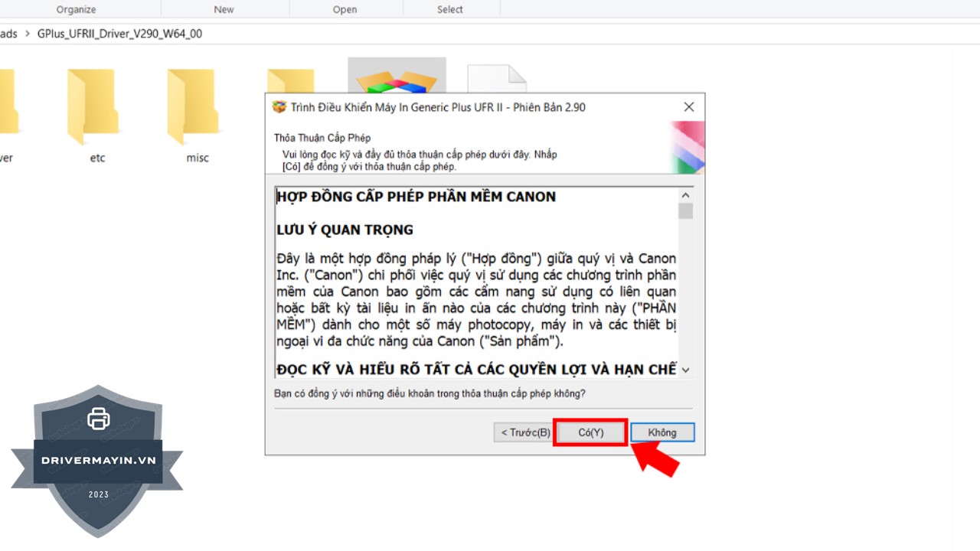Image resolution: width=980 pixels, height=551 pixels.
Task: Click Có(Y) to accept the license agreement
Action: point(590,432)
